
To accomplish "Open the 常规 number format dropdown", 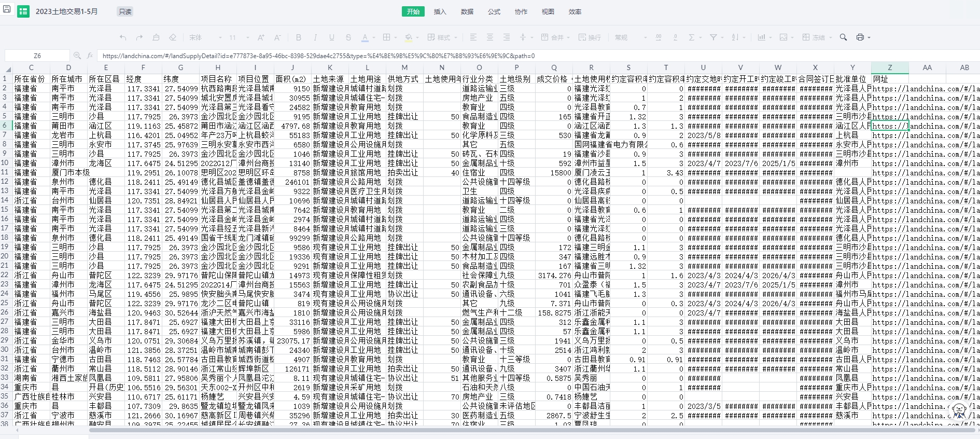I will point(631,37).
